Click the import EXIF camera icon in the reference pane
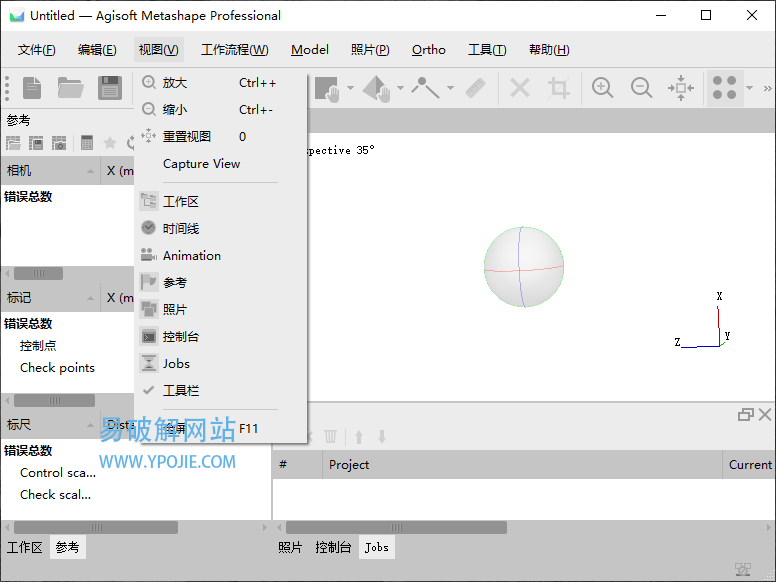 [59, 143]
